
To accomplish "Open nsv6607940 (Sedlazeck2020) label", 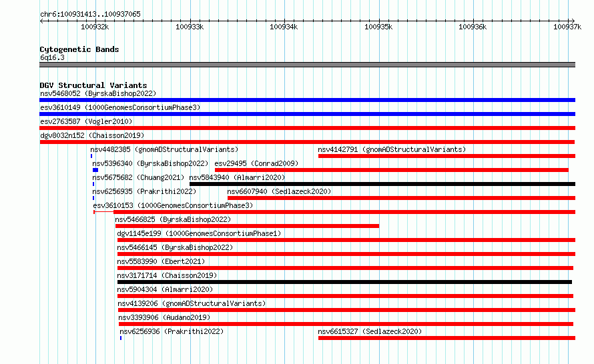I will [279, 191].
